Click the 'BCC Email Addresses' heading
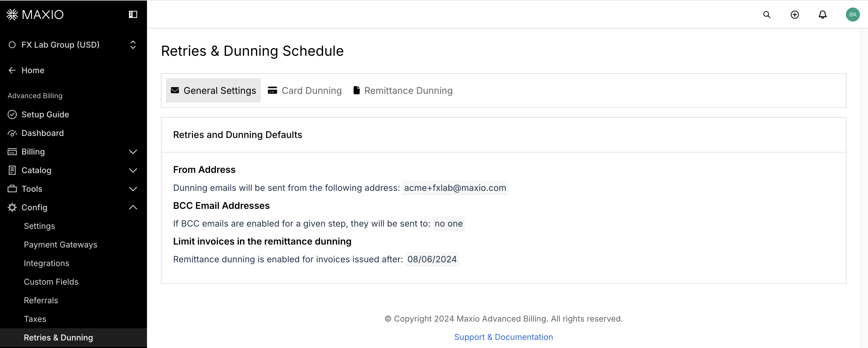The height and width of the screenshot is (348, 868). click(x=221, y=205)
